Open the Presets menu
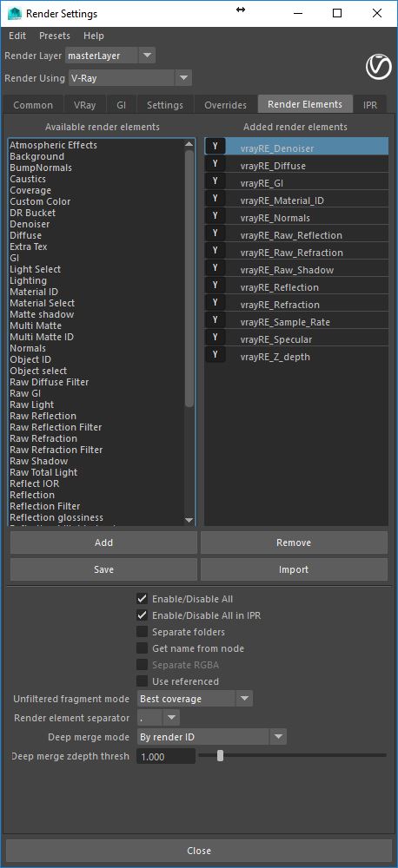This screenshot has height=868, width=398. click(x=55, y=36)
